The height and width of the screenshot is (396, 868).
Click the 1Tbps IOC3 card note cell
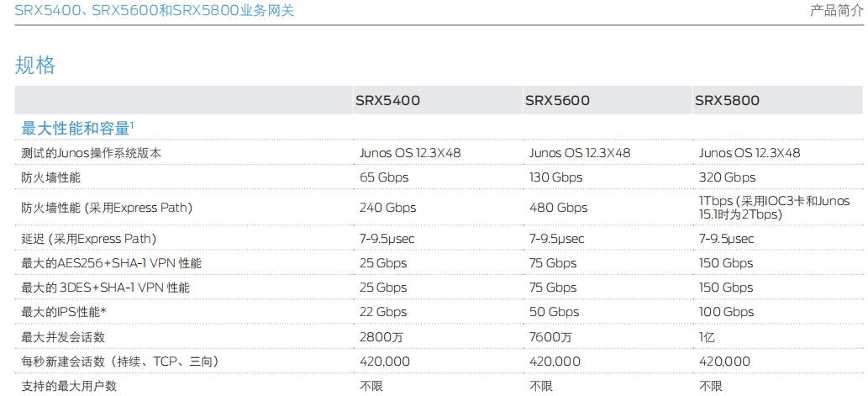[x=774, y=208]
